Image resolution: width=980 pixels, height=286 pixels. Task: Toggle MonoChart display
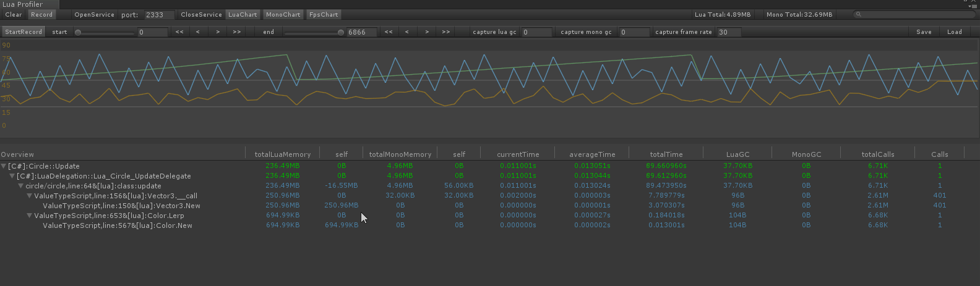(283, 14)
